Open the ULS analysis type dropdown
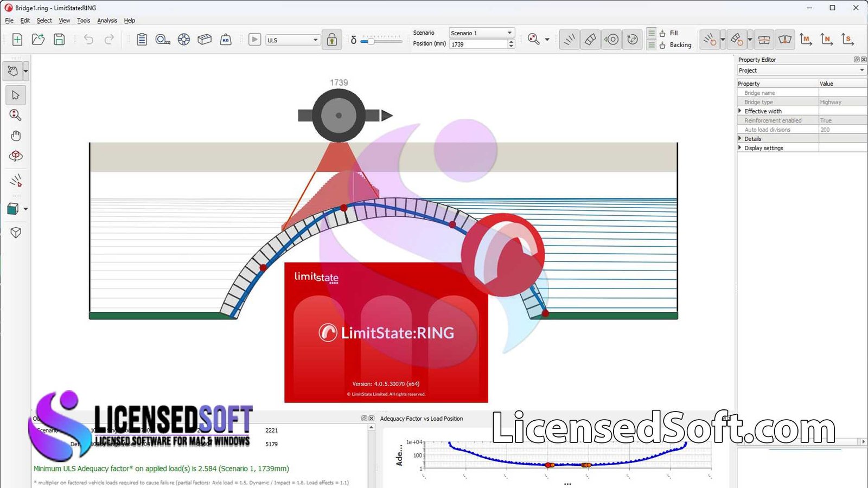Image resolution: width=868 pixels, height=488 pixels. [292, 40]
